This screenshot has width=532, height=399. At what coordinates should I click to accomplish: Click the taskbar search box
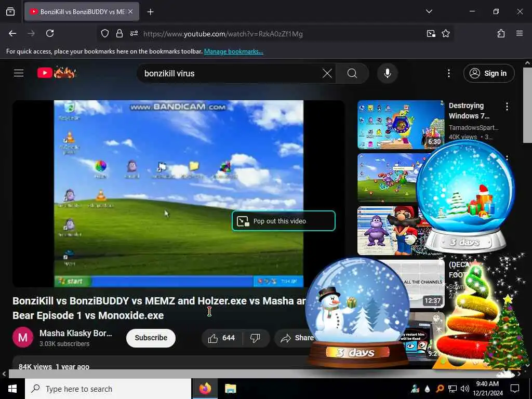click(108, 389)
